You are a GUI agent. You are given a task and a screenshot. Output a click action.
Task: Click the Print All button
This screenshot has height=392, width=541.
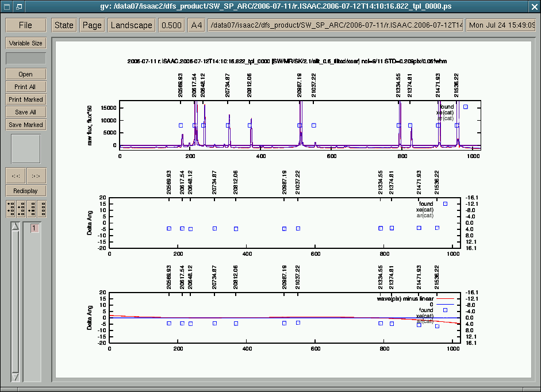pyautogui.click(x=26, y=87)
